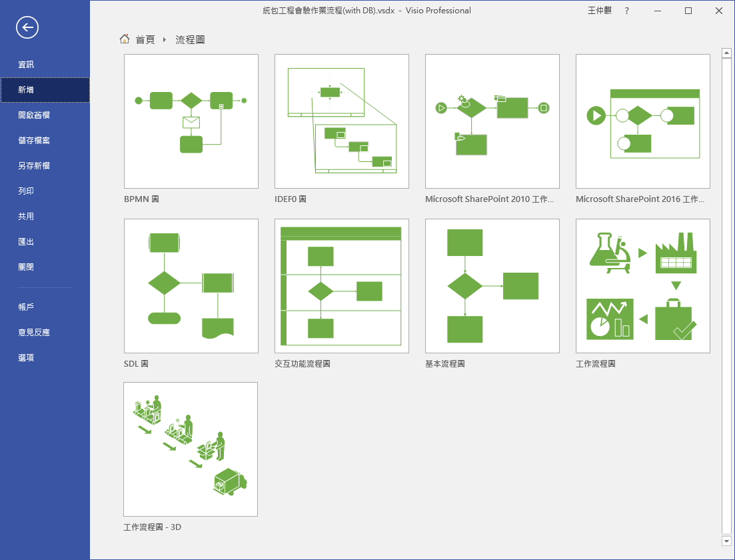The width and height of the screenshot is (735, 560).
Task: Open 選項 settings
Action: (45, 357)
